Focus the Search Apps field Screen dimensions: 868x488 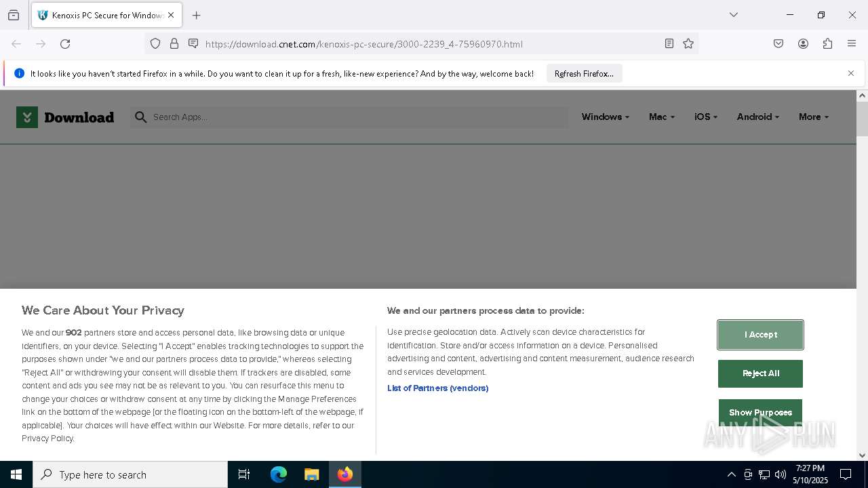pos(349,117)
